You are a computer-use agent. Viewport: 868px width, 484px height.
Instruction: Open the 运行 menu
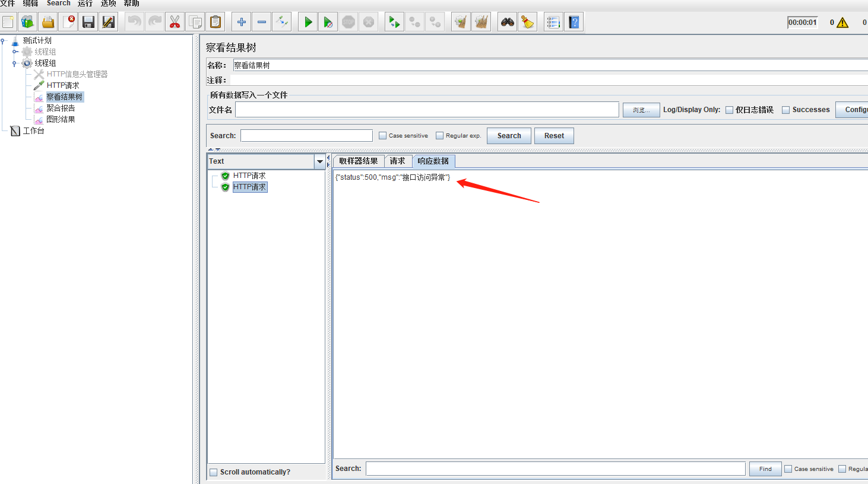pos(85,4)
